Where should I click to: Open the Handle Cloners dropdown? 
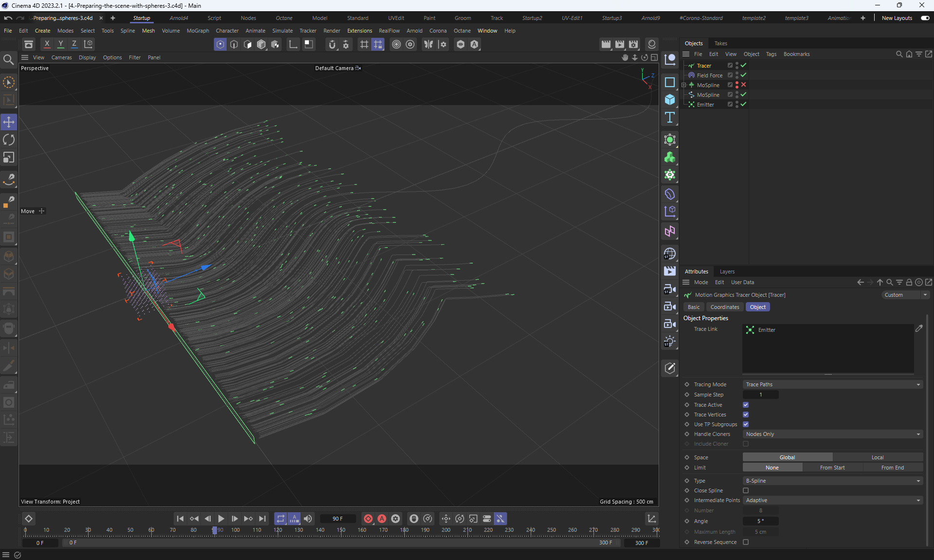click(x=832, y=434)
